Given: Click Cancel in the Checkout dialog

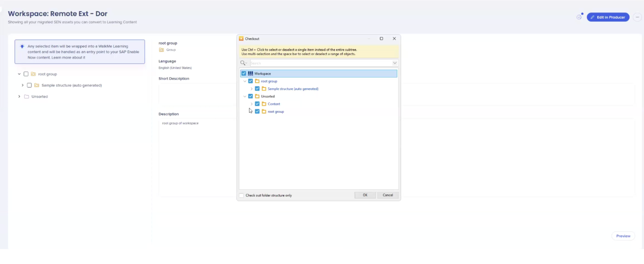Looking at the screenshot, I should pos(388,195).
